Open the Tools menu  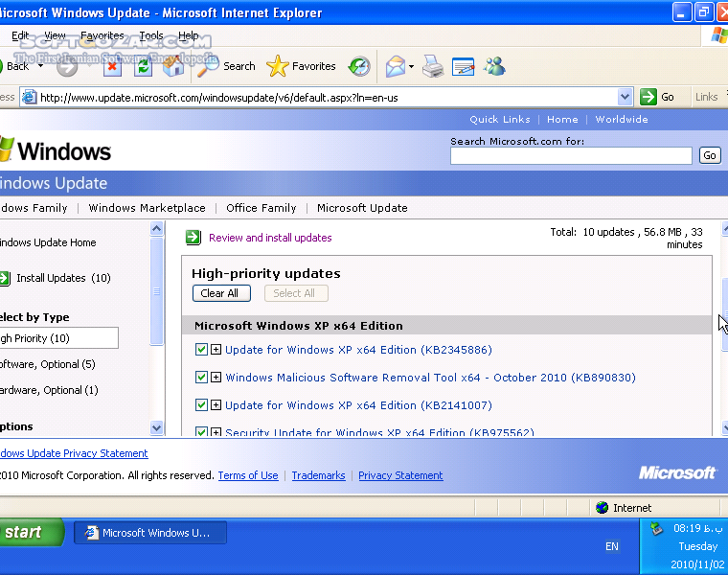(151, 35)
